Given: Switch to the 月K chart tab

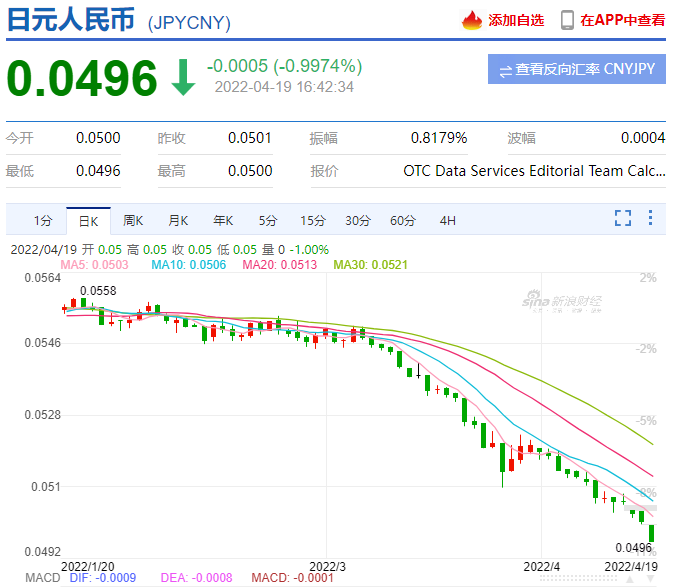Looking at the screenshot, I should click(x=178, y=221).
